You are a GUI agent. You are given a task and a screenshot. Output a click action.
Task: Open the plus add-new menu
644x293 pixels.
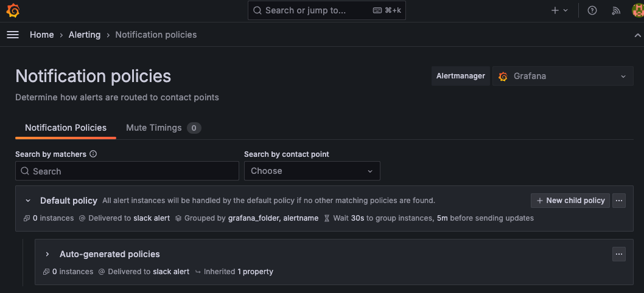point(559,11)
